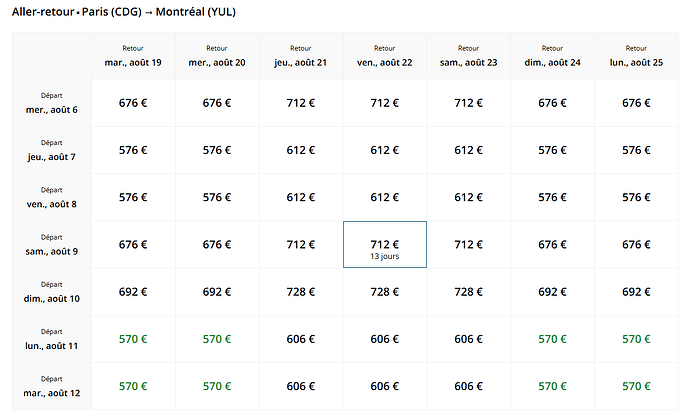Screen dimensions: 690x418
Task: Select 576 € fare departing jeu. août 7 returning août 20
Action: [217, 150]
